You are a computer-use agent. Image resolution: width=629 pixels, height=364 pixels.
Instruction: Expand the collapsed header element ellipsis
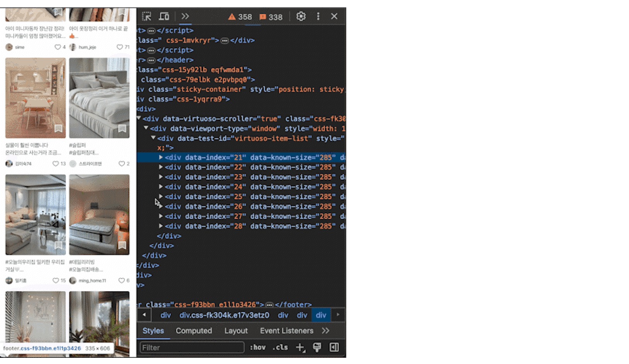(x=152, y=60)
